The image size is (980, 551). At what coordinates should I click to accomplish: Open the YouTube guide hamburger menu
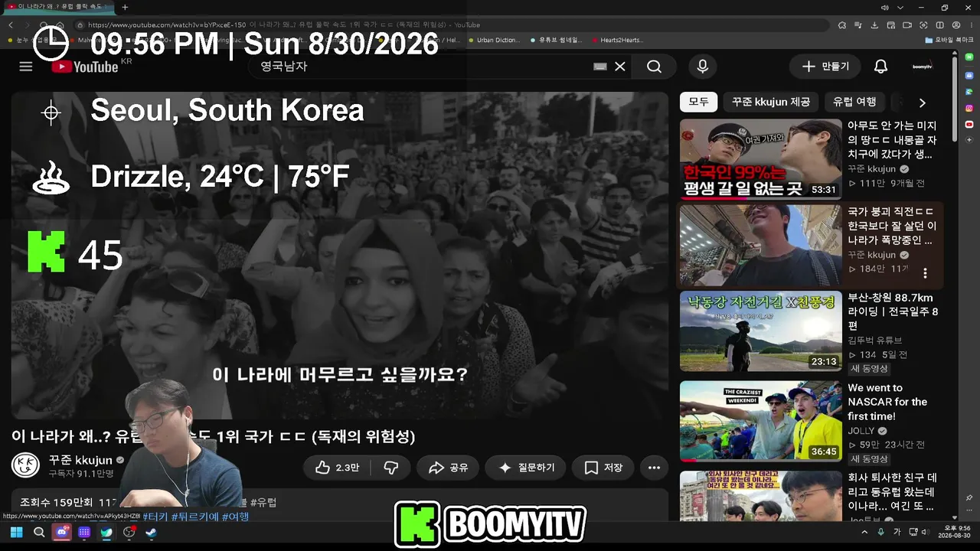click(x=26, y=67)
